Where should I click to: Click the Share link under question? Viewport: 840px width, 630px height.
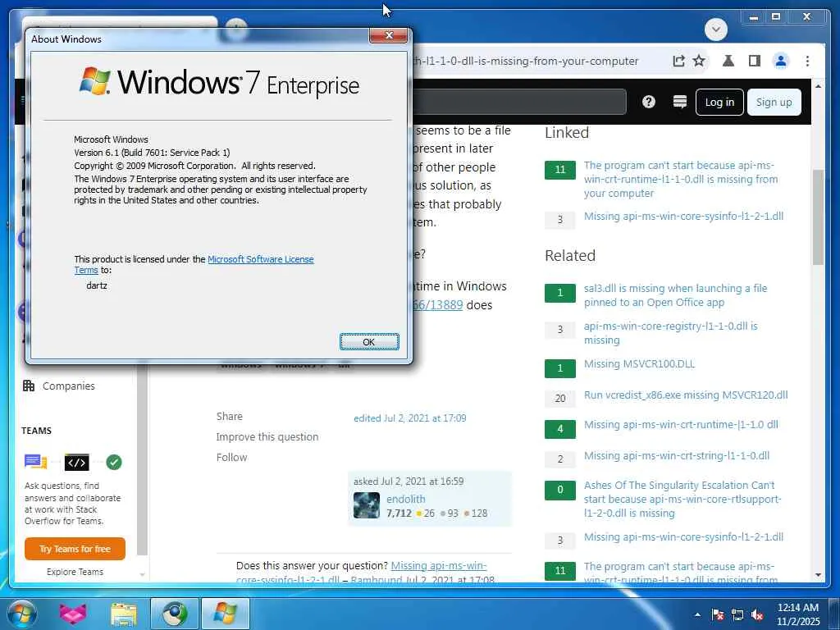point(230,416)
